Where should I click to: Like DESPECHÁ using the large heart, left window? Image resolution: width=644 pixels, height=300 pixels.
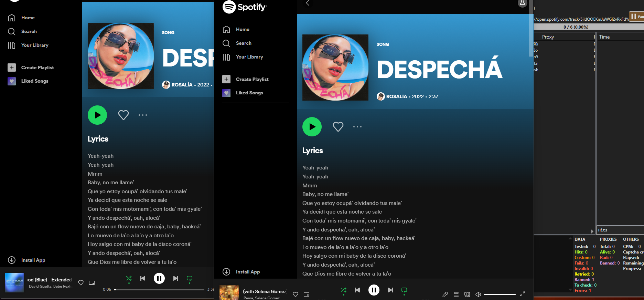click(x=124, y=115)
